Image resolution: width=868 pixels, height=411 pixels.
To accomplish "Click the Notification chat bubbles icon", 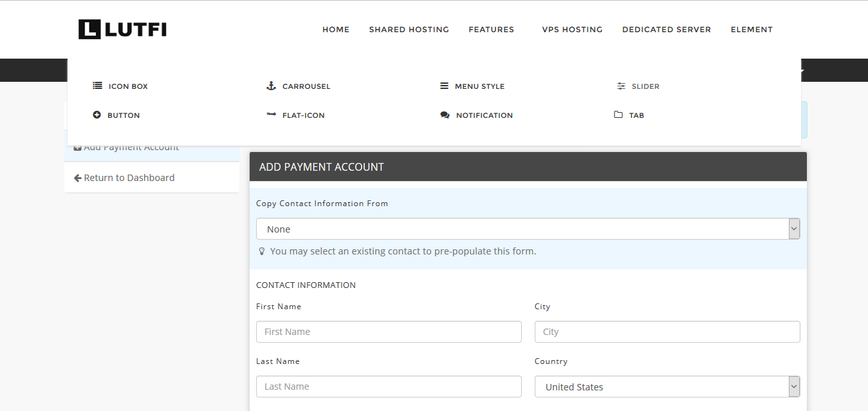I will [445, 115].
